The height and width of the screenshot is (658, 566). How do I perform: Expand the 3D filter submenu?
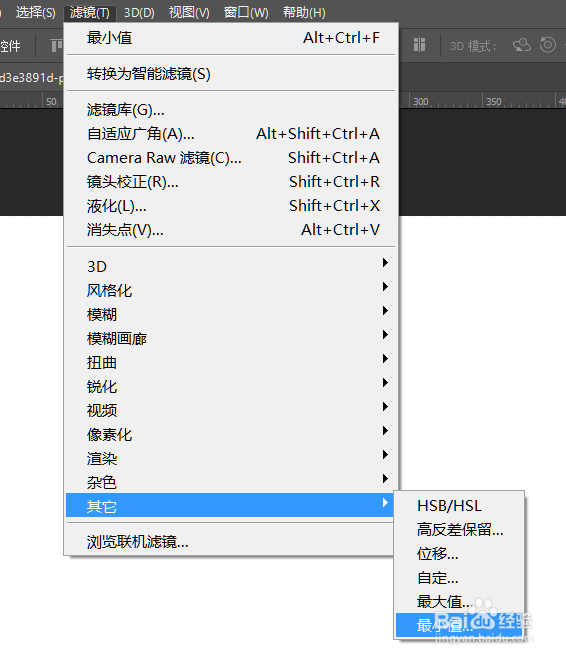231,266
